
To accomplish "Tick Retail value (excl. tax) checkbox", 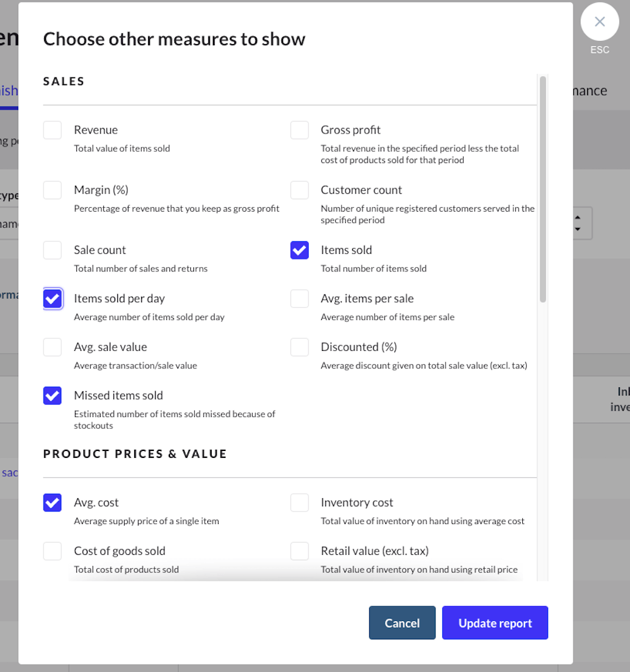I will pyautogui.click(x=300, y=551).
